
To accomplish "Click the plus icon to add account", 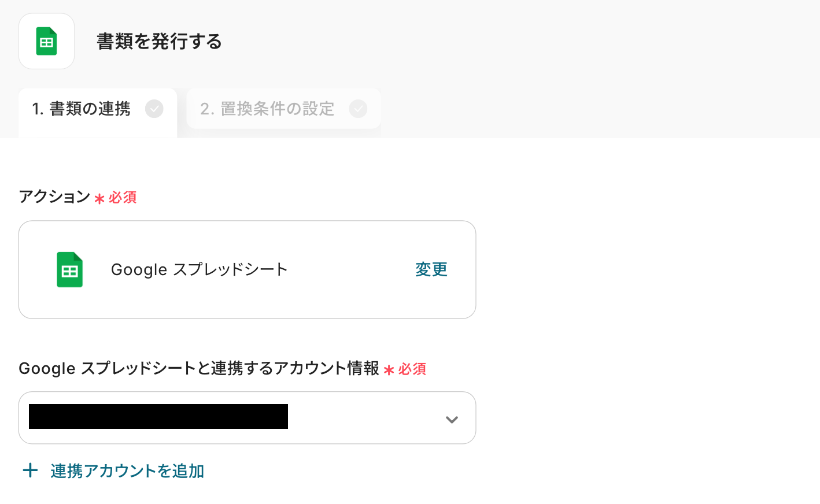I will 30,470.
